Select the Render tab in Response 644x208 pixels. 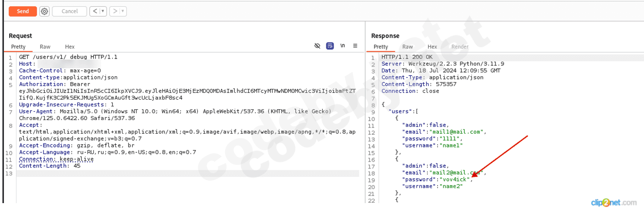click(x=460, y=47)
